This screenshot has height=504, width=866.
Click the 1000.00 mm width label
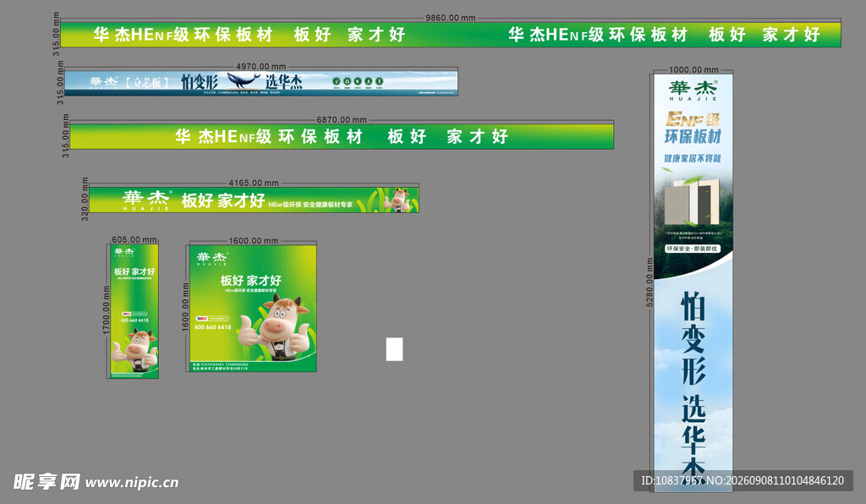click(x=693, y=69)
